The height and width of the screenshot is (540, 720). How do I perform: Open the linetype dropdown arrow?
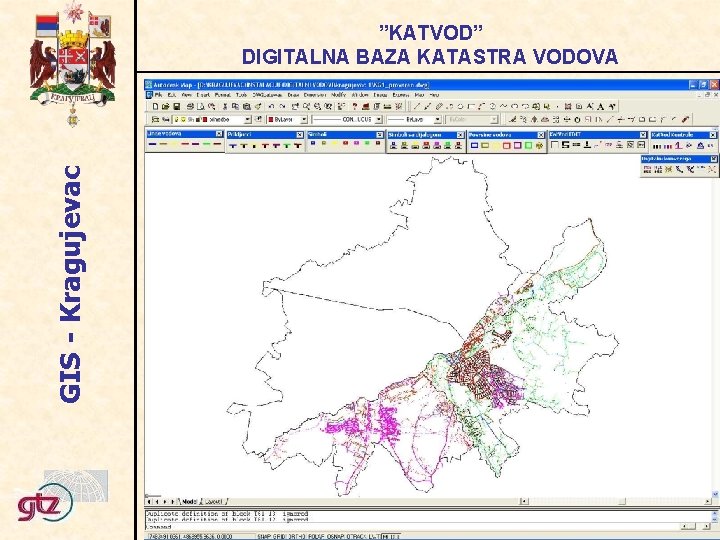click(x=379, y=119)
